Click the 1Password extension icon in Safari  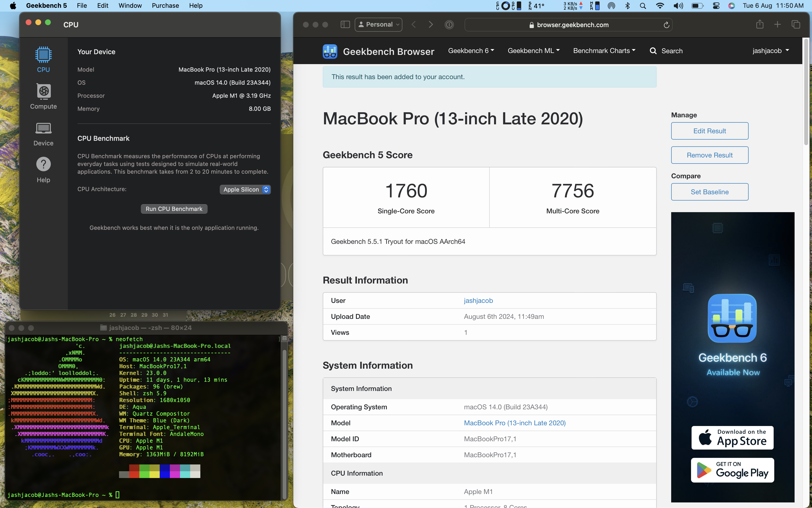coord(449,24)
